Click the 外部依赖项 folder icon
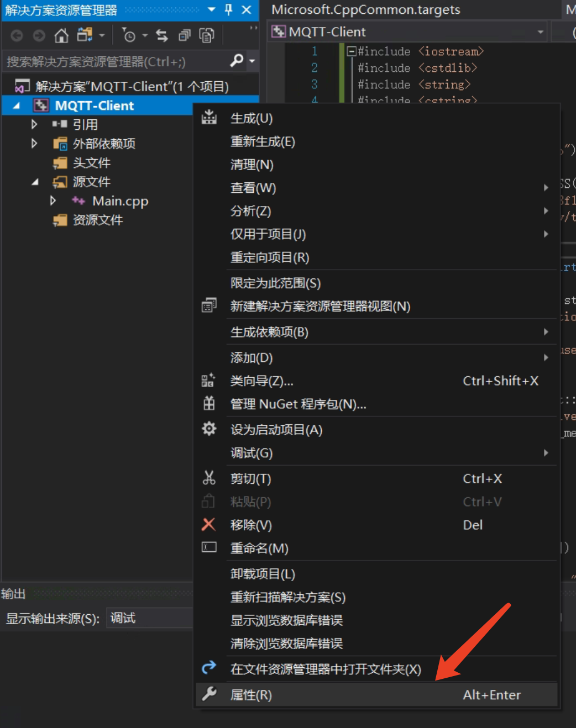The image size is (576, 728). point(60,144)
